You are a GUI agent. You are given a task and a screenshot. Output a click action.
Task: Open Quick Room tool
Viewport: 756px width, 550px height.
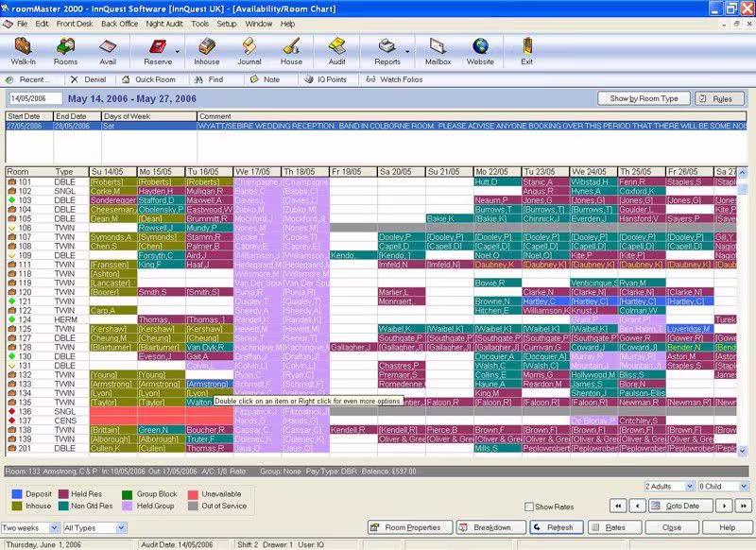coord(149,79)
